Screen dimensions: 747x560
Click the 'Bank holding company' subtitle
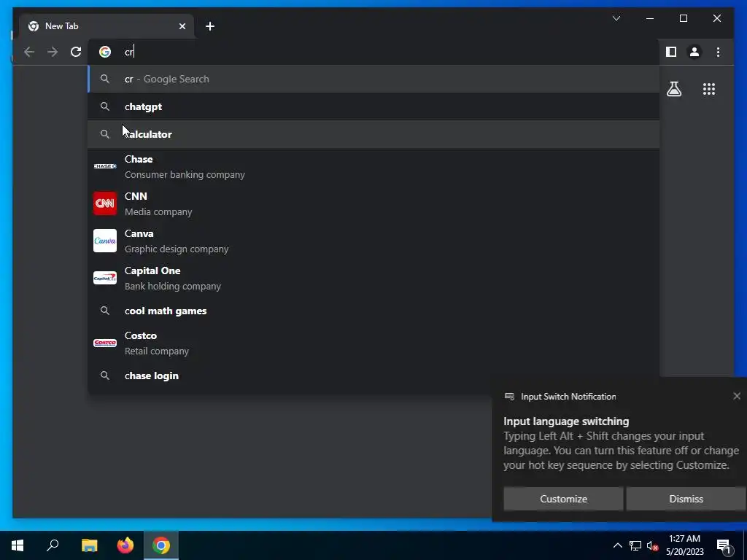coord(173,286)
